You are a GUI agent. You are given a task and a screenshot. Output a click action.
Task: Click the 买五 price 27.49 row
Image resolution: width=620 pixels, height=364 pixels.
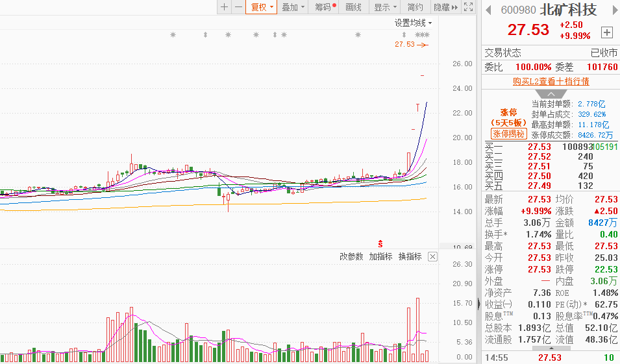[x=551, y=186]
